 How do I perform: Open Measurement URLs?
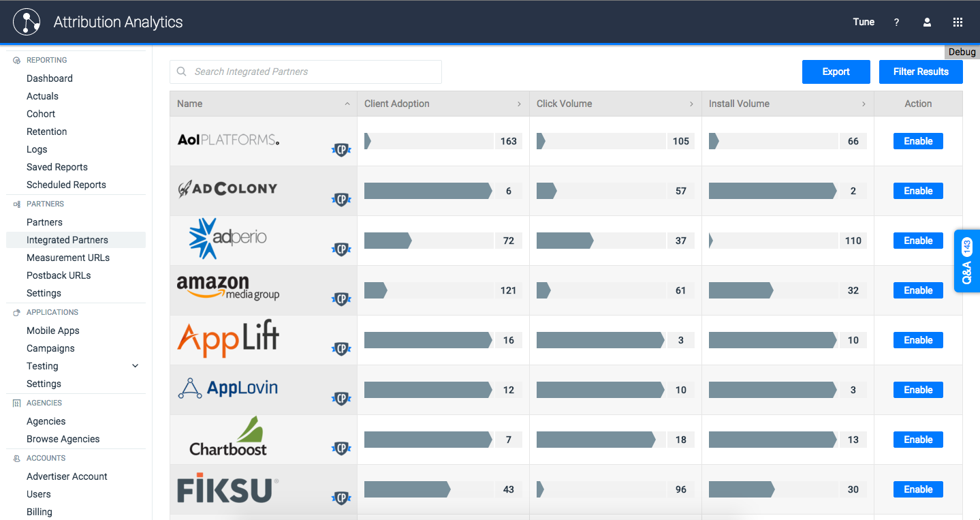68,258
